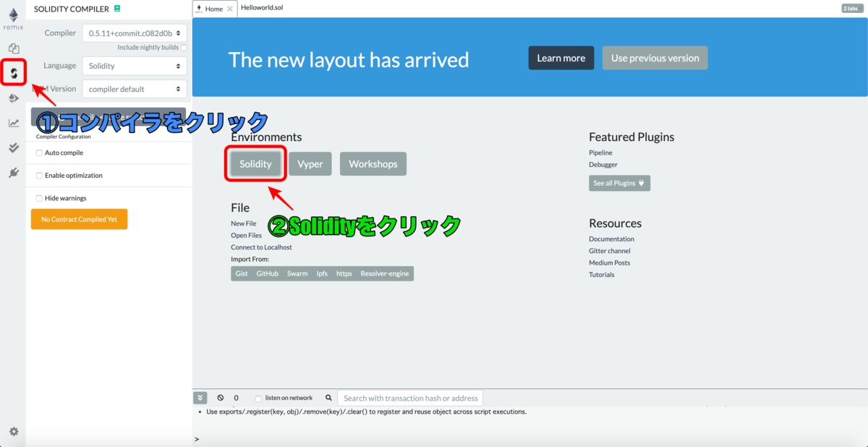Select the Vyper environment button

point(310,164)
